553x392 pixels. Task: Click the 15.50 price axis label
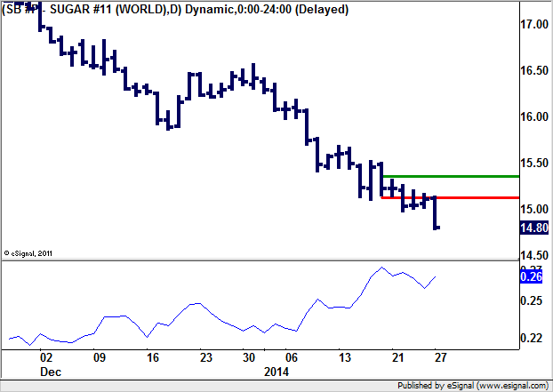534,163
